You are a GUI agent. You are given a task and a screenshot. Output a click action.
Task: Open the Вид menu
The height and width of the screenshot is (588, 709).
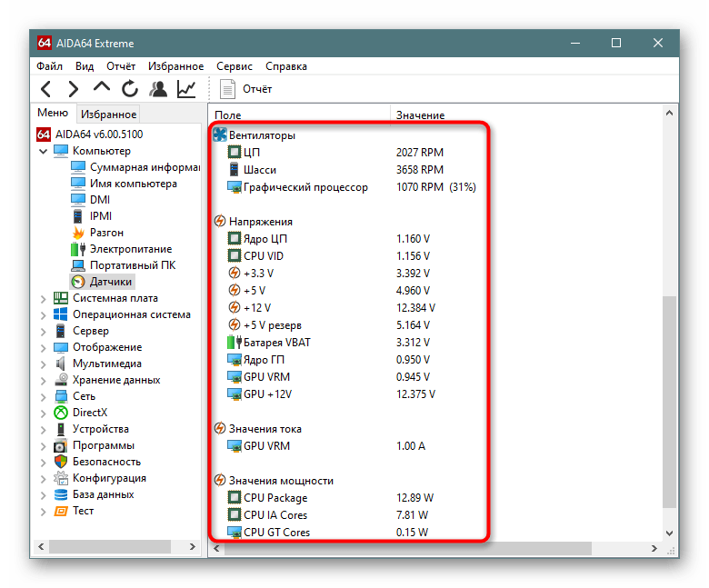85,66
